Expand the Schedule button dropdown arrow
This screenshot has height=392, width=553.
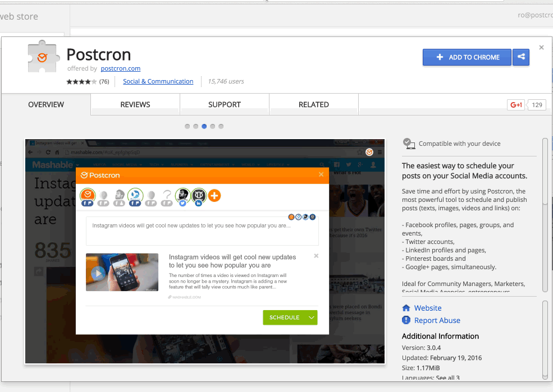[x=311, y=317]
